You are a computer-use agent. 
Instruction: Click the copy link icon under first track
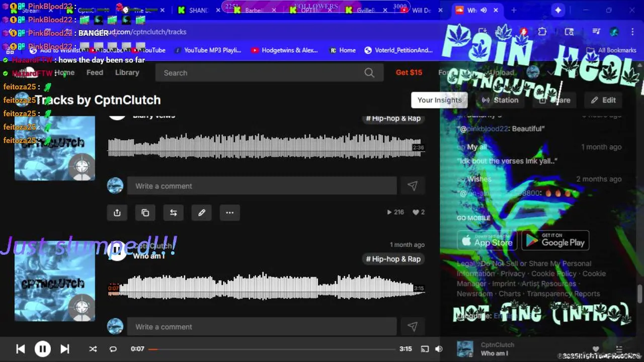pyautogui.click(x=145, y=213)
